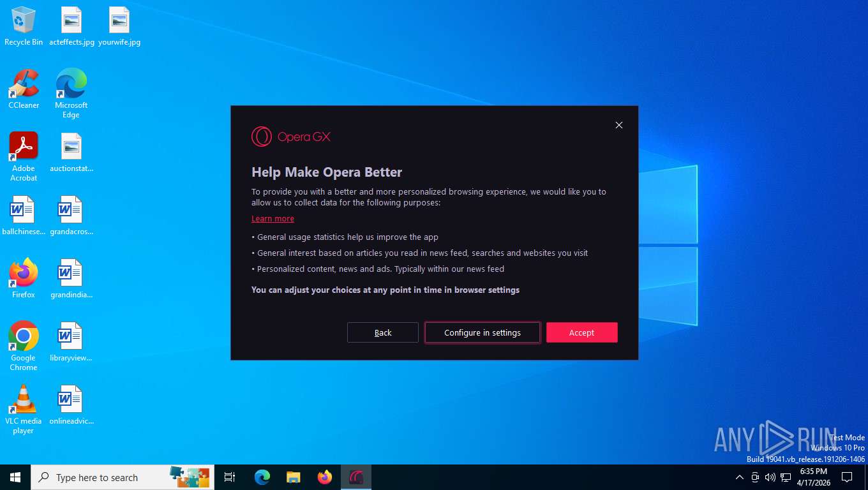Viewport: 868px width, 490px height.
Task: Click 'General interest based on articles' bullet
Action: tap(420, 253)
